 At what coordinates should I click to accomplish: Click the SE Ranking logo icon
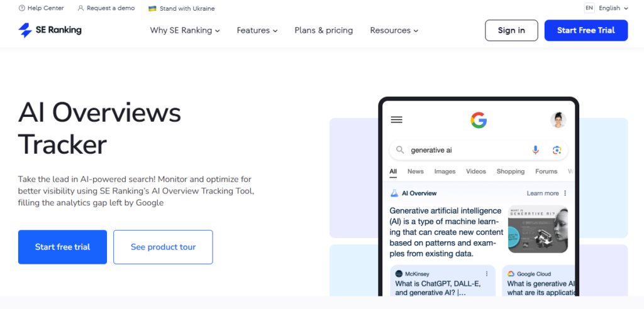pos(25,30)
